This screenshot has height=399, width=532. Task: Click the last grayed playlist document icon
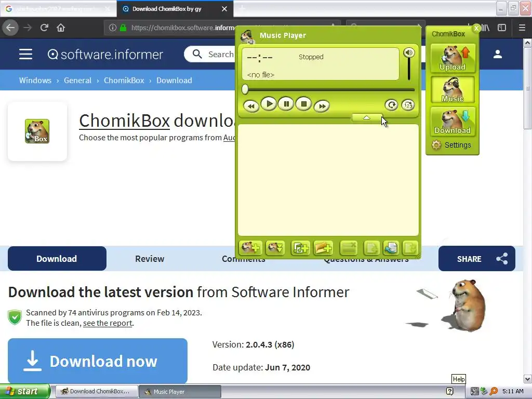(x=410, y=248)
